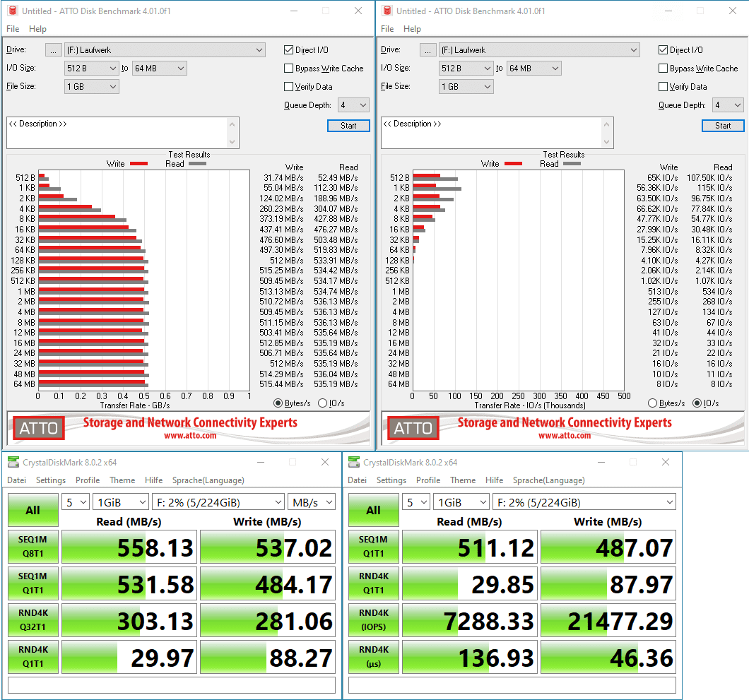Click the ATTO app icon in right window title bar
The image size is (749, 700).
tap(387, 11)
